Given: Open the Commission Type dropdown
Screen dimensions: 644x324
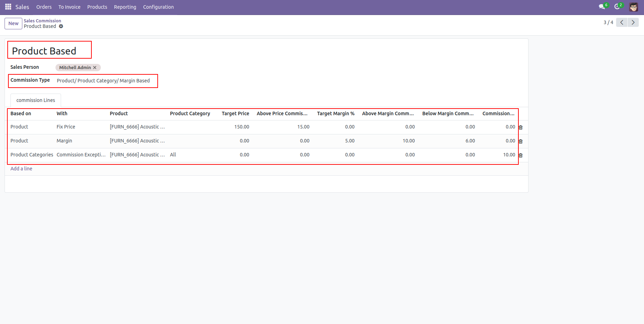Looking at the screenshot, I should pos(104,81).
